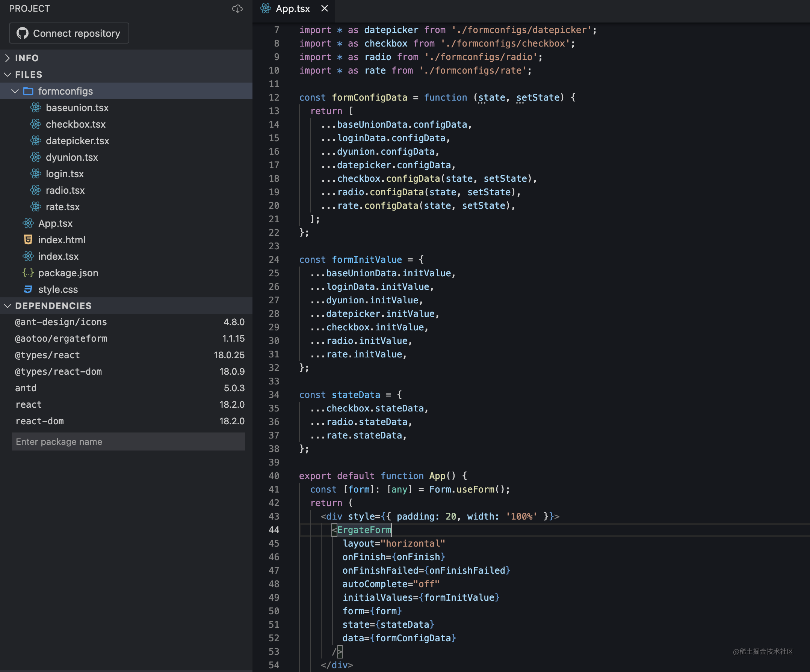Screen dimensions: 810x672
Task: Click ...loginData.configData on line 15
Action: 384,138
